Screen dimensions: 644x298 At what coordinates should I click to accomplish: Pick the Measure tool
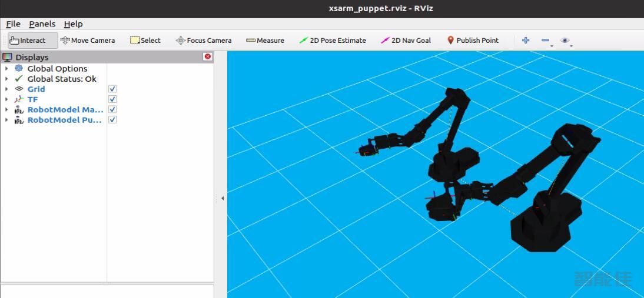pos(265,41)
